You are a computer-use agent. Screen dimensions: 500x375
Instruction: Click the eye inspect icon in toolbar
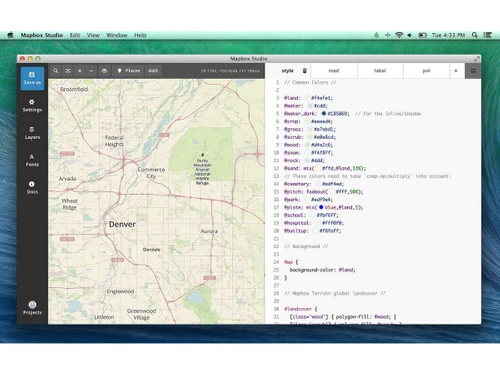(104, 71)
